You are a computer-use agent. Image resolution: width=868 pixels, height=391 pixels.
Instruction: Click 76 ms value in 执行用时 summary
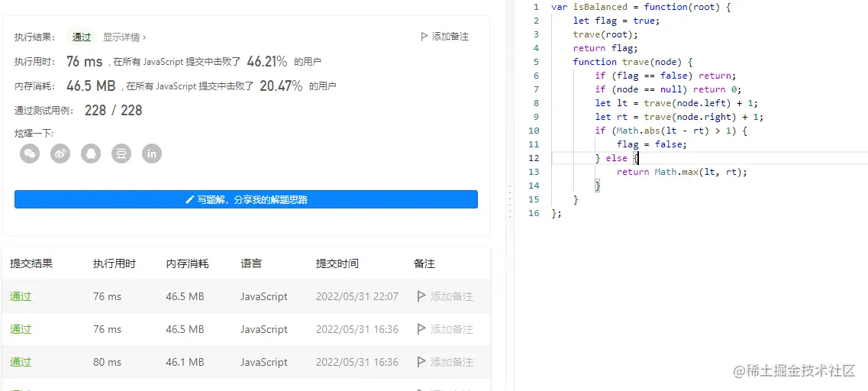click(x=84, y=61)
